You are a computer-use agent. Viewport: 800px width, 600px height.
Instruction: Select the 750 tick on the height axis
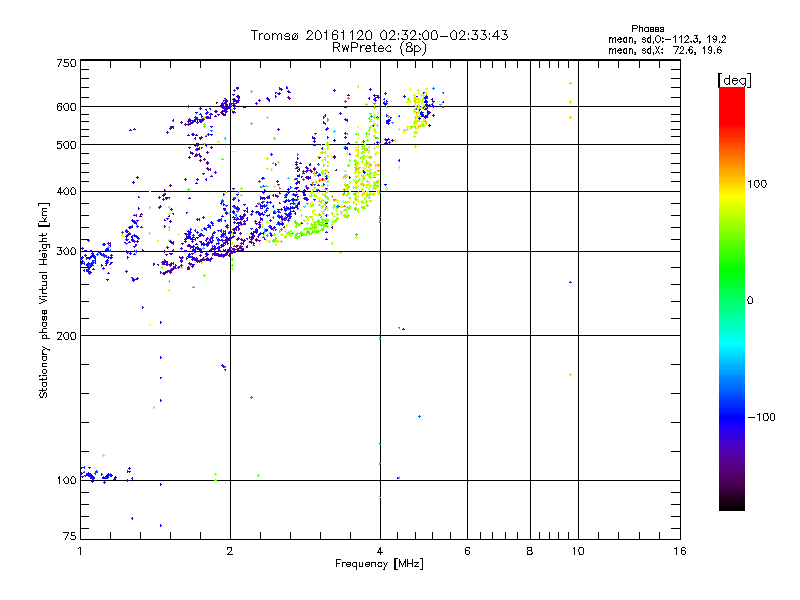(67, 62)
